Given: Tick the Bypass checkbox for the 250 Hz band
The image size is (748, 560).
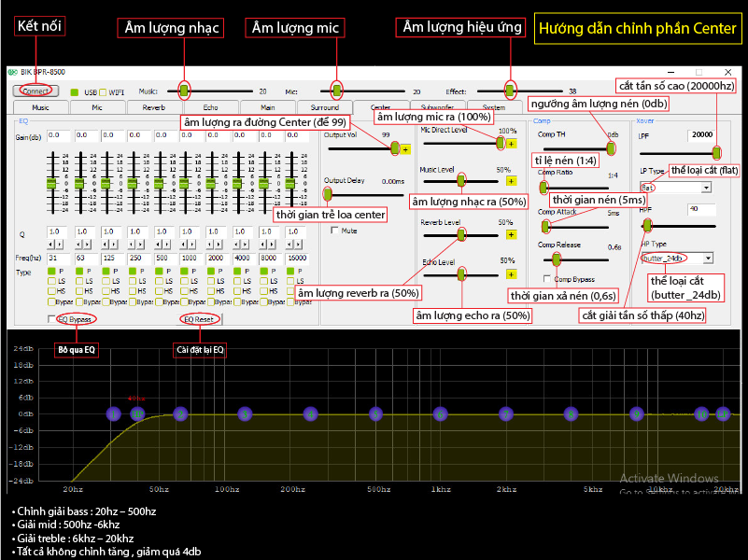Looking at the screenshot, I should click(133, 301).
